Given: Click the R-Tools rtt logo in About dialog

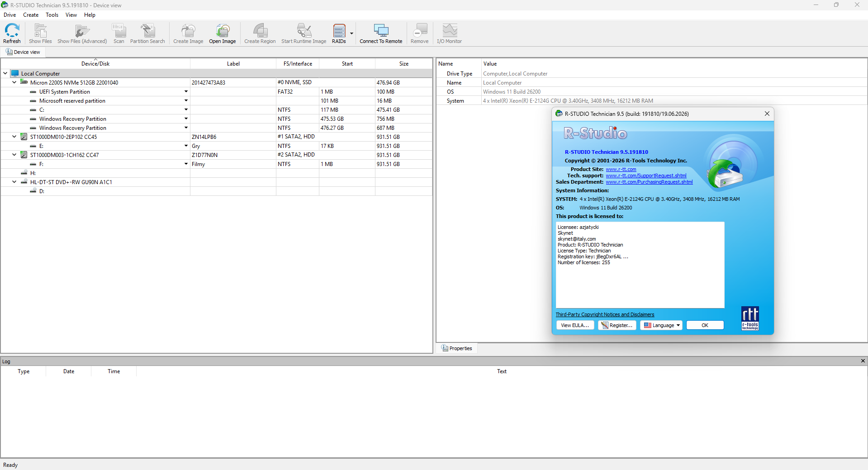Looking at the screenshot, I should click(750, 318).
